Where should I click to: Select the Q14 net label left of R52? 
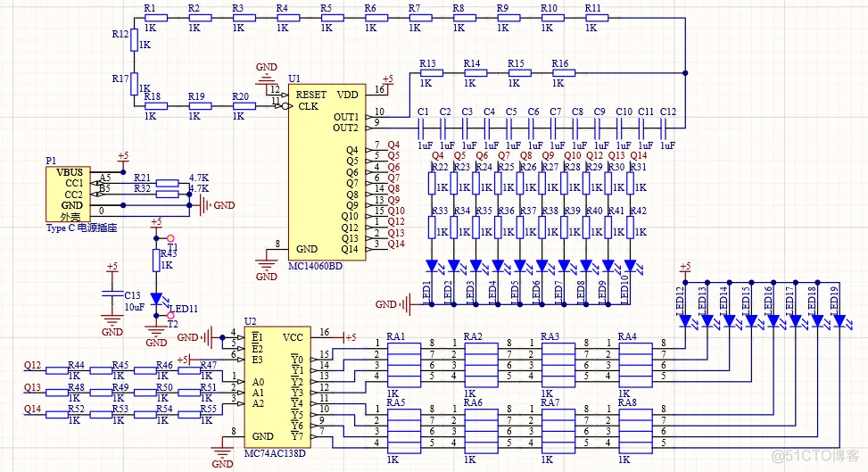click(x=33, y=409)
